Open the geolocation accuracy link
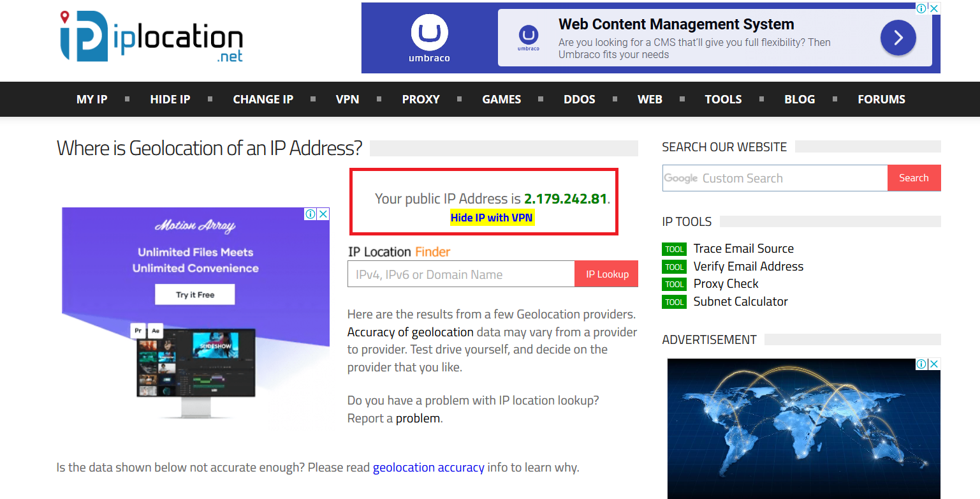Viewport: 980px width, 499px height. click(x=428, y=468)
